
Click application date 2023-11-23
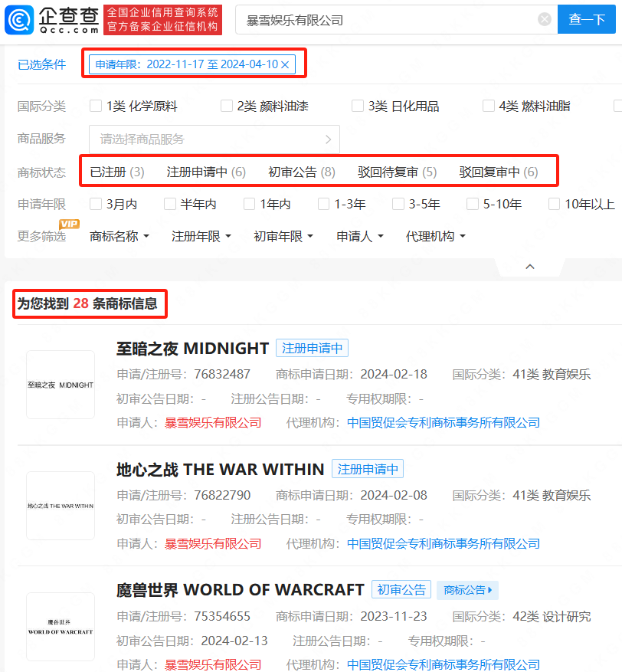(394, 616)
